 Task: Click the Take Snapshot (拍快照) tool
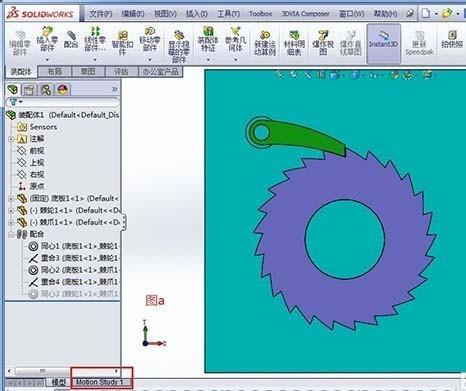tap(452, 39)
